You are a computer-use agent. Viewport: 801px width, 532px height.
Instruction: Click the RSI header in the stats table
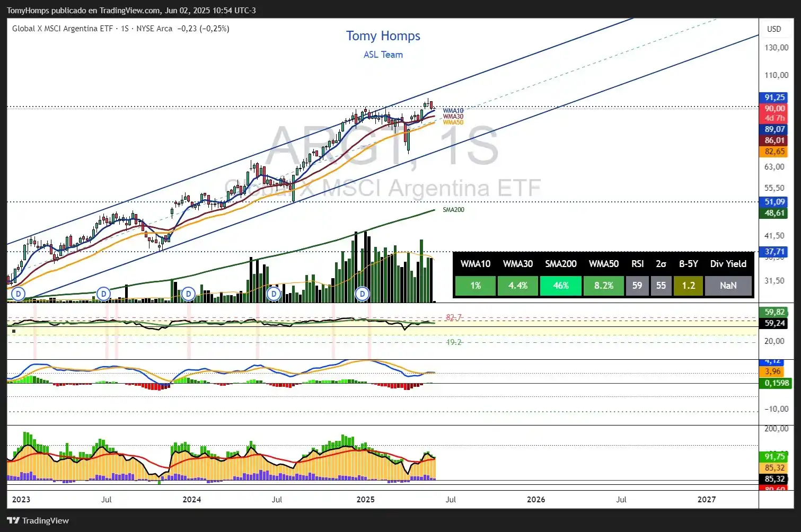coord(638,264)
